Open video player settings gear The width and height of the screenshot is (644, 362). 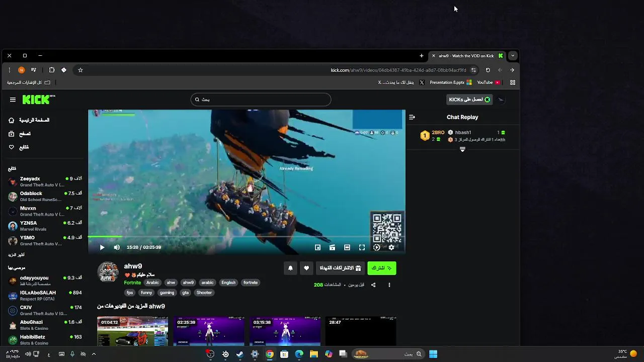click(391, 247)
